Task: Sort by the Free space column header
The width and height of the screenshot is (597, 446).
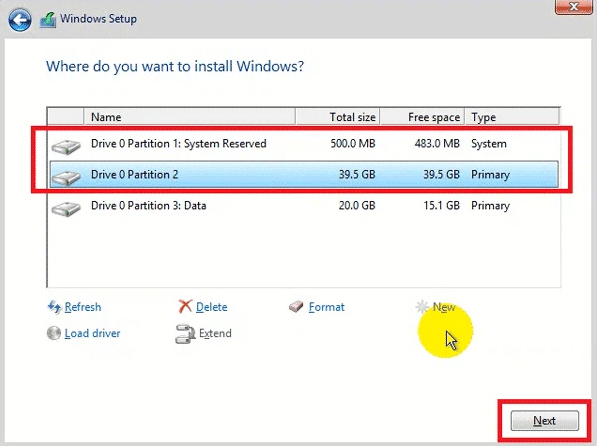Action: [422, 117]
